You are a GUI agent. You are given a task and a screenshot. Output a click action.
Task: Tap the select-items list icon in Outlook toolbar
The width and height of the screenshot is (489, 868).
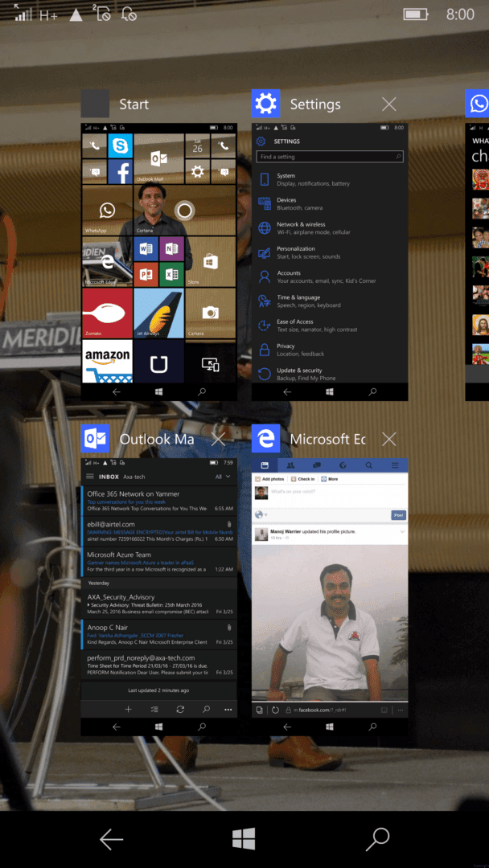coord(154,709)
